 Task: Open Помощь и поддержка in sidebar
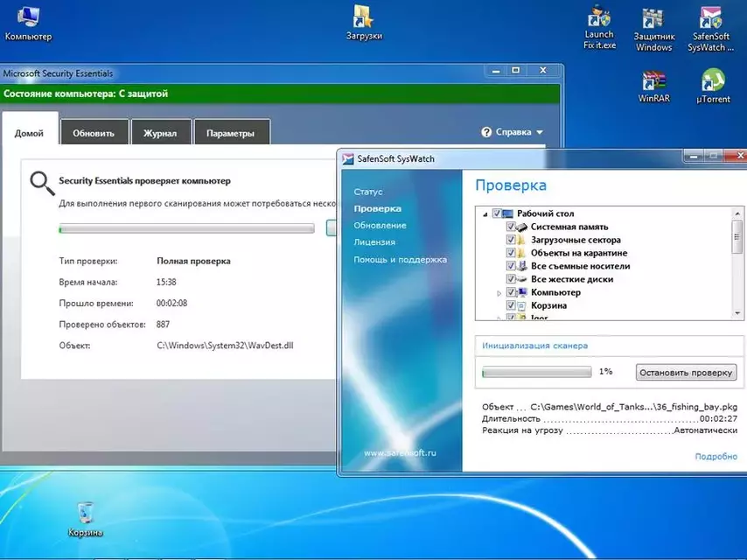(401, 260)
